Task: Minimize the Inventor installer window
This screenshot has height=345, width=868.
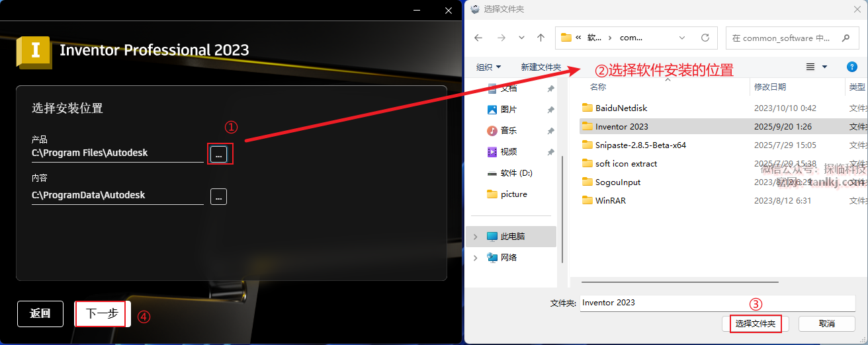Action: (417, 10)
